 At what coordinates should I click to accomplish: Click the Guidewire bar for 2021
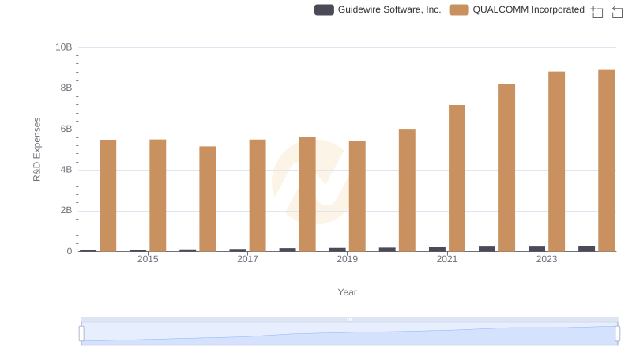tap(438, 250)
